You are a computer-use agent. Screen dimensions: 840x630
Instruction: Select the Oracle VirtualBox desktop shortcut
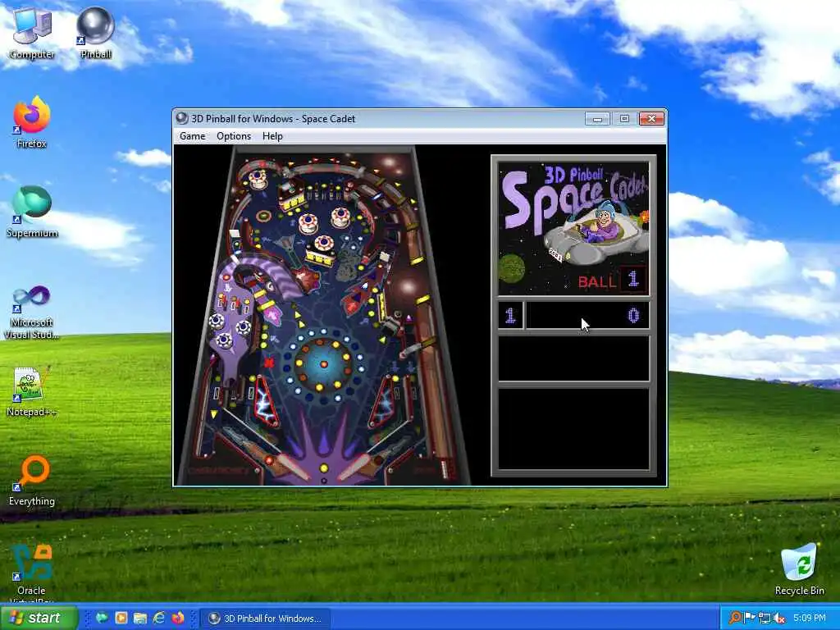pyautogui.click(x=32, y=573)
